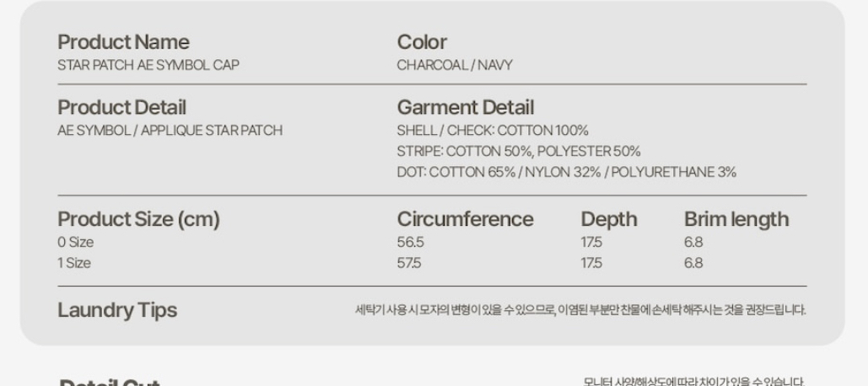Select the 1 Size row label

coord(74,263)
